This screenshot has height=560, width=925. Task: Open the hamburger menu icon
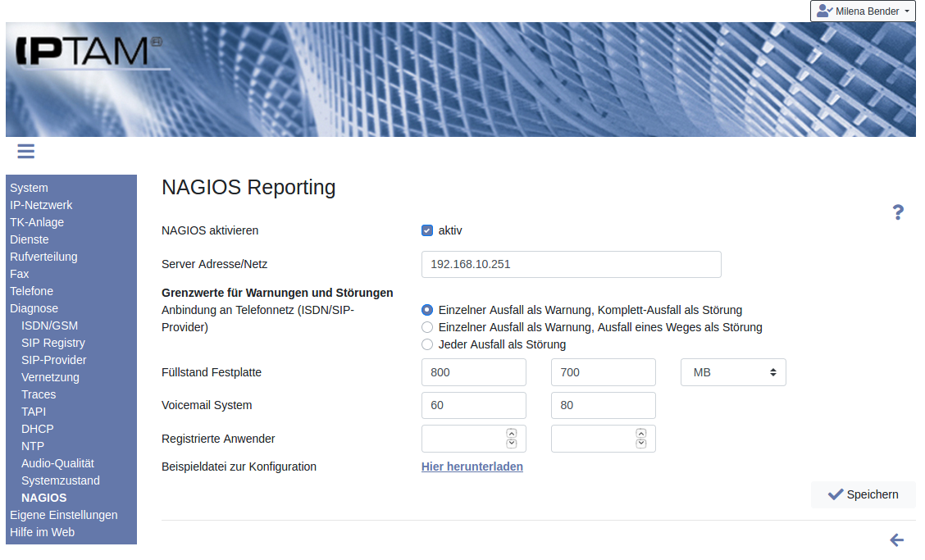tap(25, 151)
